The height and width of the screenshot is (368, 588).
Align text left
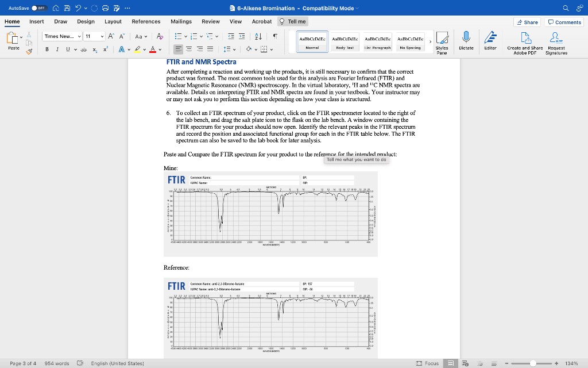tap(179, 49)
